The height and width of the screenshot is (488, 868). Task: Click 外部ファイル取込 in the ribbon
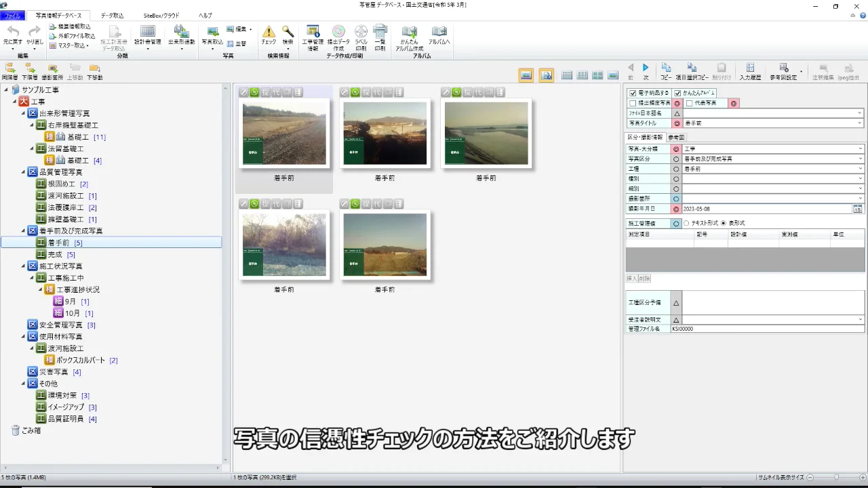click(x=72, y=36)
